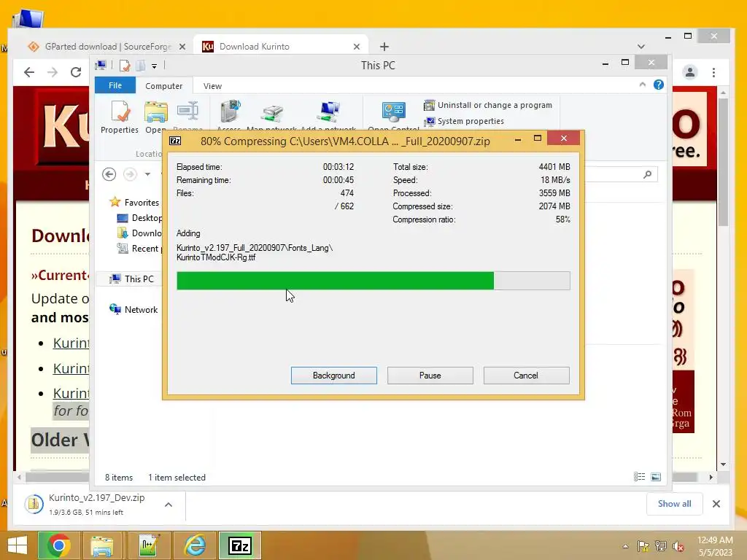747x560 pixels.
Task: Open the File tab in This PC
Action: pyautogui.click(x=115, y=85)
